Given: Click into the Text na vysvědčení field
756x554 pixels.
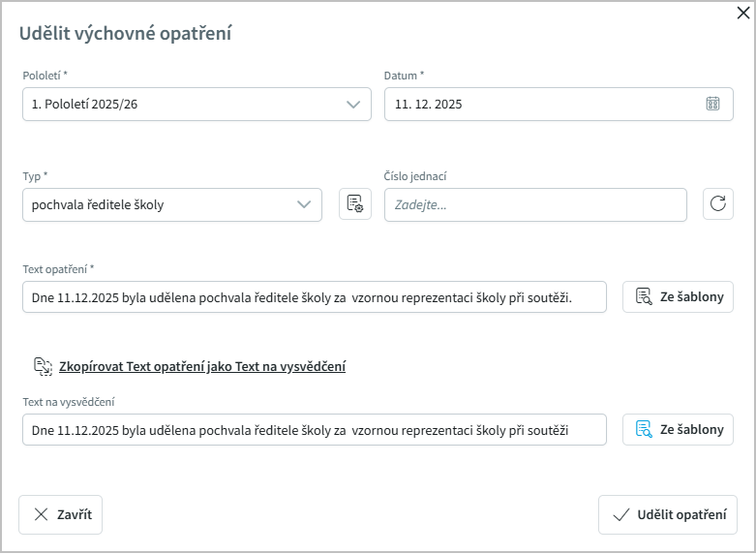Looking at the screenshot, I should [x=315, y=429].
